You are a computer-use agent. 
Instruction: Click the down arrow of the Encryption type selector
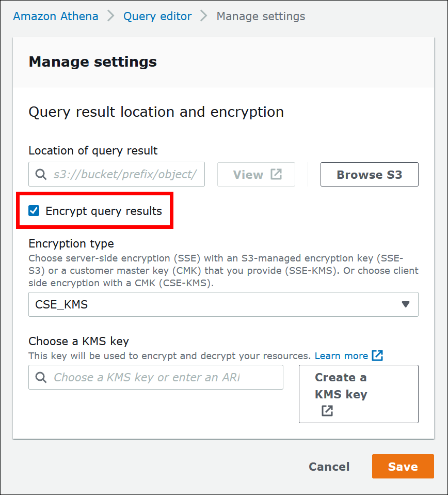pos(406,304)
